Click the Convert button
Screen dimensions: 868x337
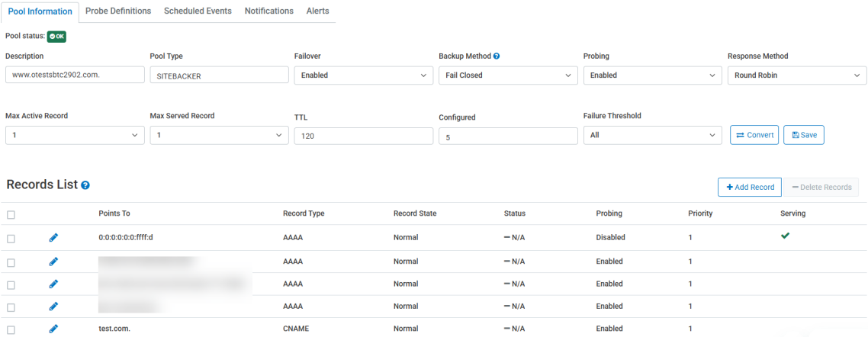(754, 135)
